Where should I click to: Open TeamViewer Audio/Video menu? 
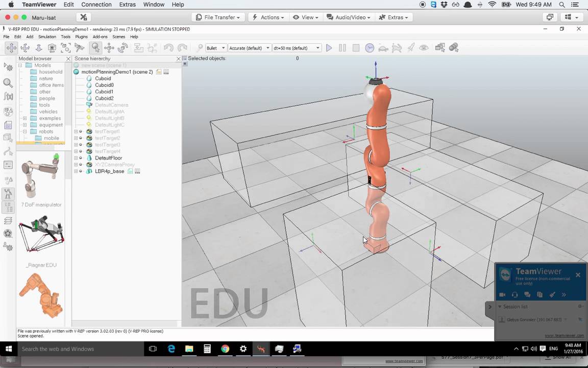coord(349,17)
